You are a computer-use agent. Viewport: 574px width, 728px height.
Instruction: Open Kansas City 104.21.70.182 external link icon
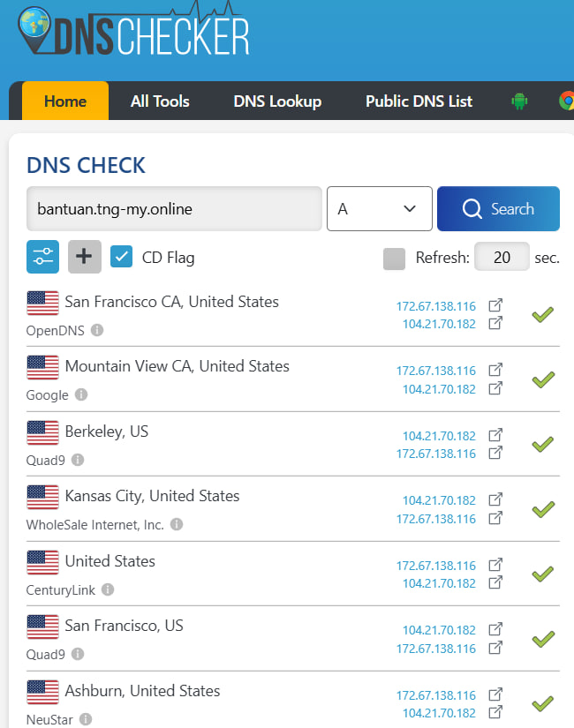(x=495, y=499)
